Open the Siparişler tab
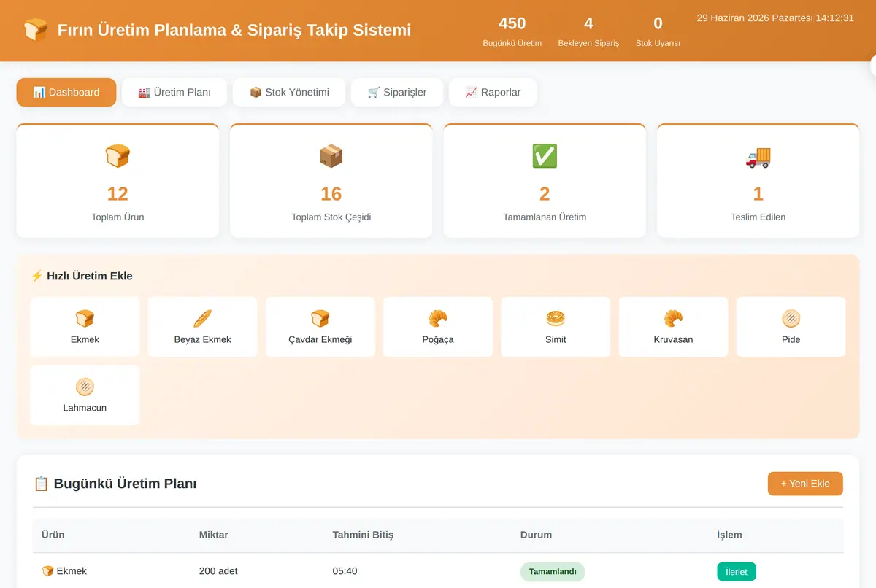The width and height of the screenshot is (876, 588). coord(397,93)
